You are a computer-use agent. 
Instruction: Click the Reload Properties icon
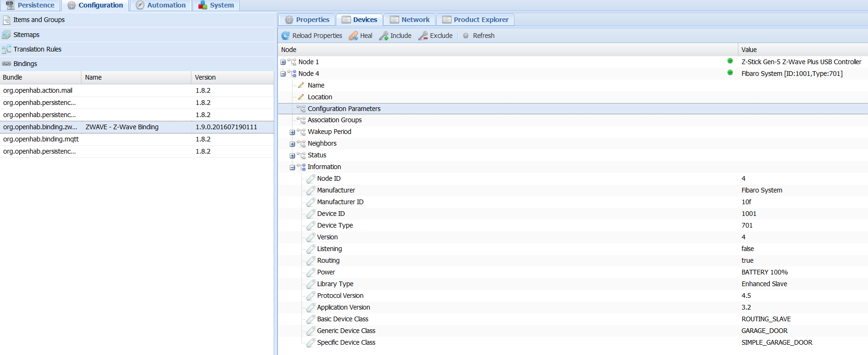(285, 36)
